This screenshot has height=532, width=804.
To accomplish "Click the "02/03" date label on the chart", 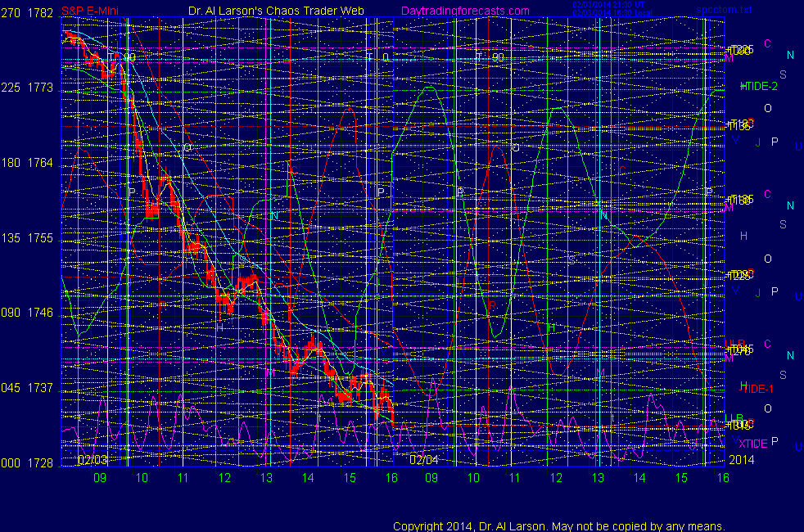I will [x=93, y=460].
